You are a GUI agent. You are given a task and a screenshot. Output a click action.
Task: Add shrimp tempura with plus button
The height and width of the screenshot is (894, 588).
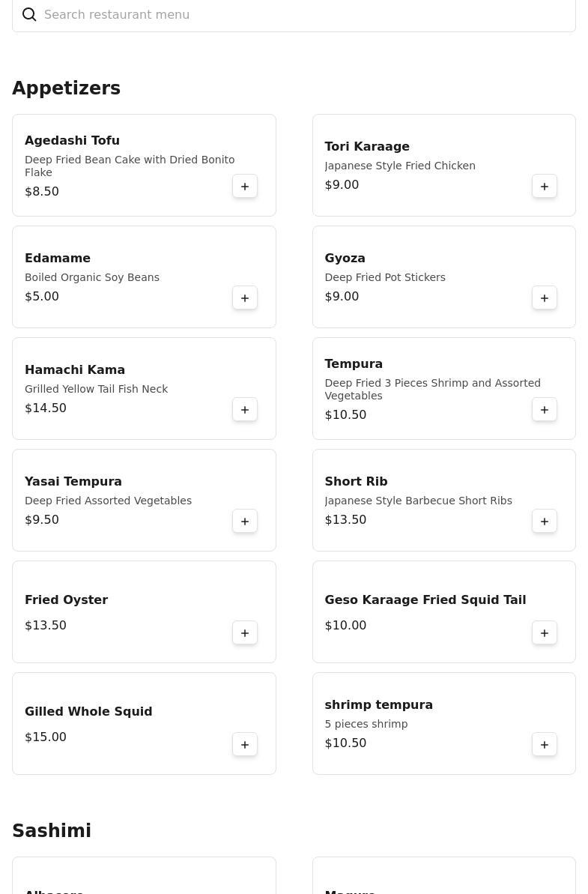[544, 745]
